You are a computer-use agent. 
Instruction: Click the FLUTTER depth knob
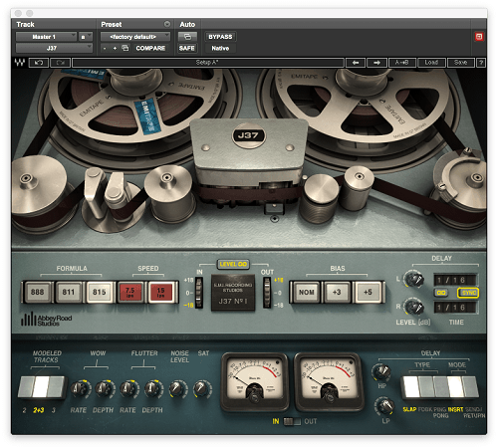pos(153,388)
